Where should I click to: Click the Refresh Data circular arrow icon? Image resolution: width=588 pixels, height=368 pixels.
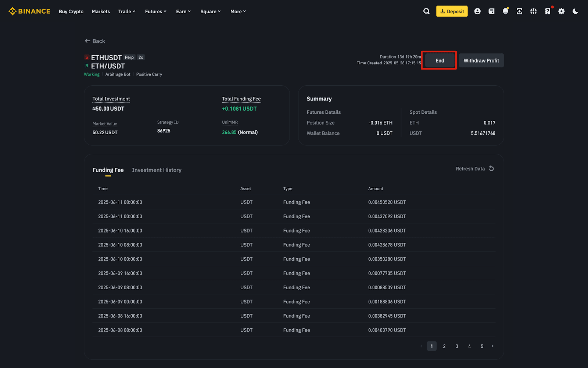coord(491,169)
